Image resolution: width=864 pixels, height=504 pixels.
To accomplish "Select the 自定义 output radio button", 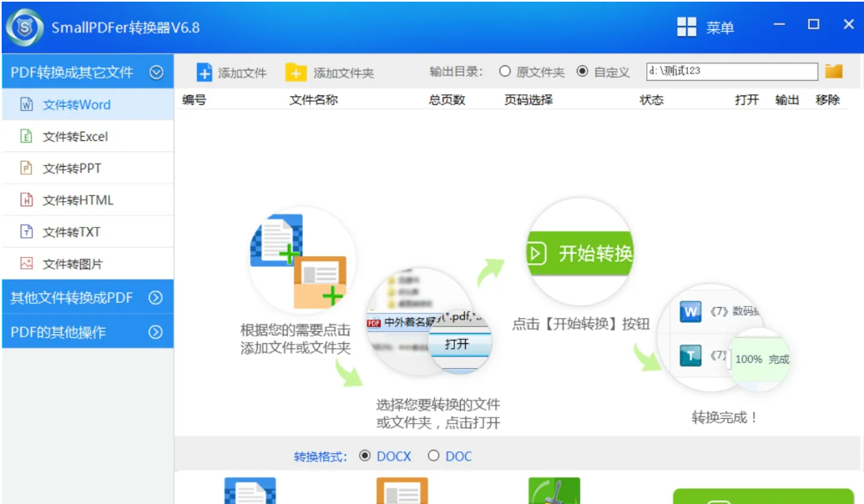I will click(582, 72).
